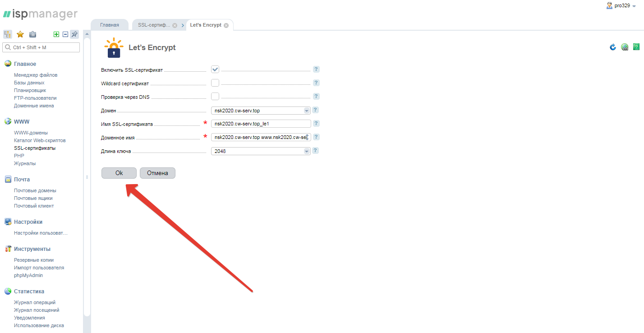The height and width of the screenshot is (333, 644).
Task: Collapse the Инструменты section heading
Action: (32, 249)
